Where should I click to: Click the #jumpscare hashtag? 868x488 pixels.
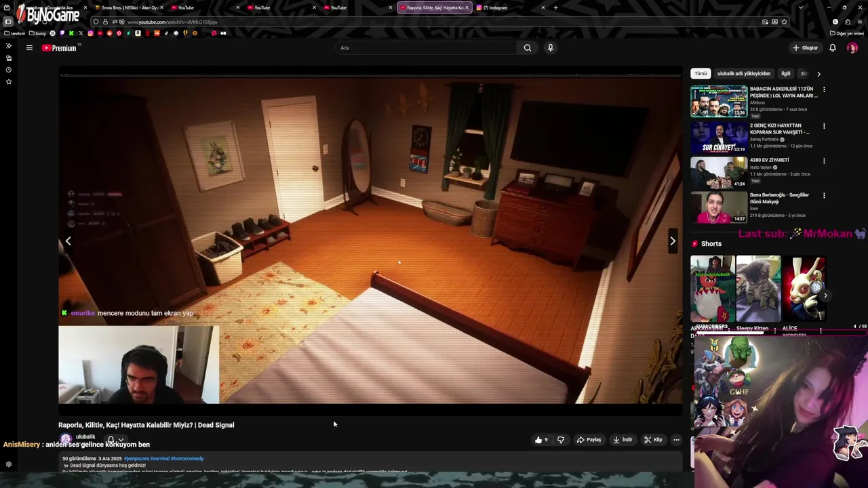point(136,458)
